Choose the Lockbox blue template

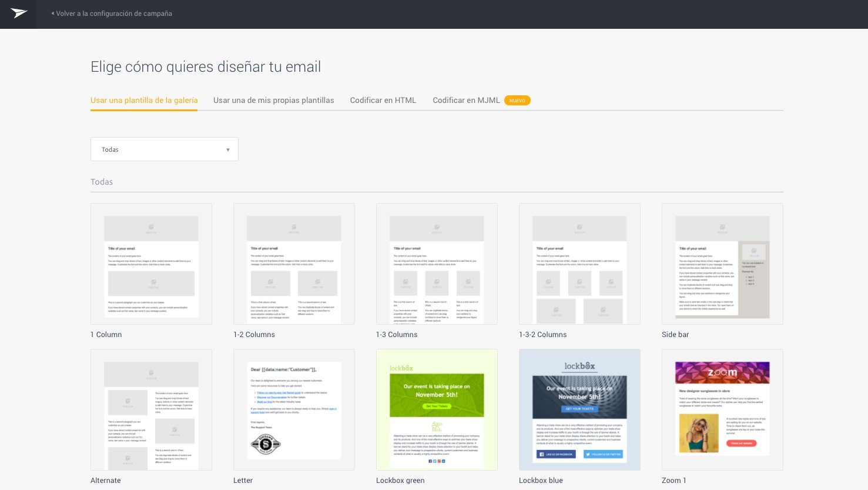coord(579,409)
